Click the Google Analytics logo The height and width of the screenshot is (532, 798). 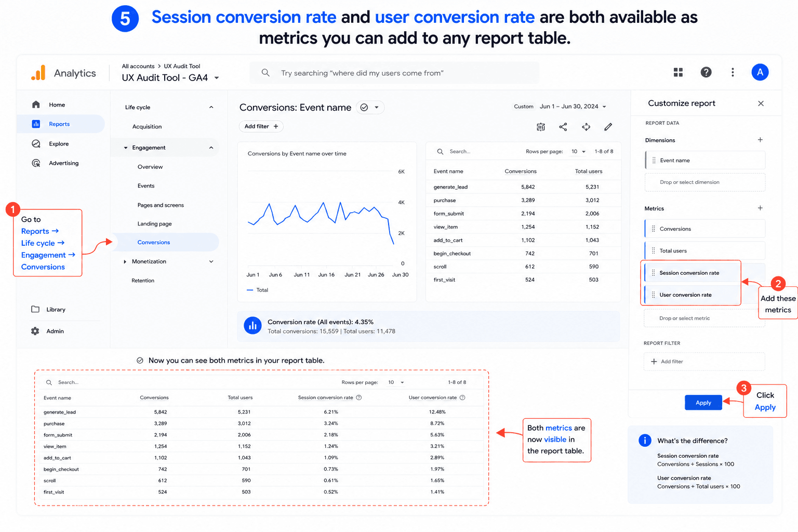pyautogui.click(x=38, y=73)
